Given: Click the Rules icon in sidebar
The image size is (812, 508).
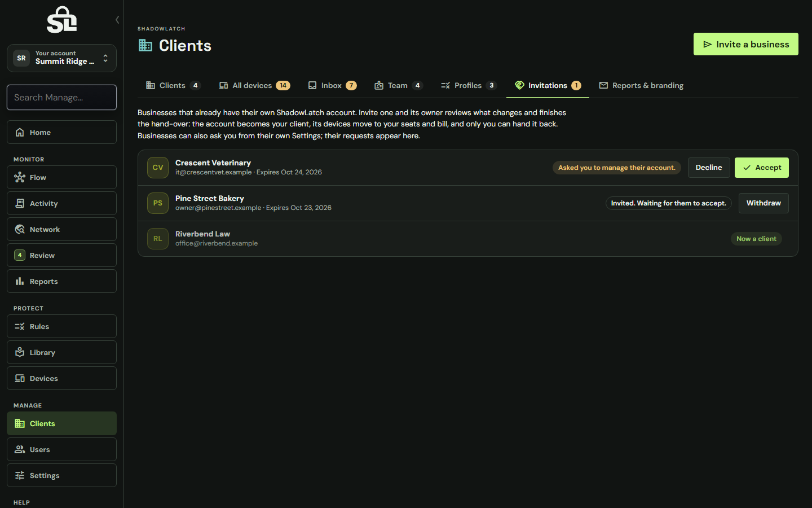Looking at the screenshot, I should [20, 326].
